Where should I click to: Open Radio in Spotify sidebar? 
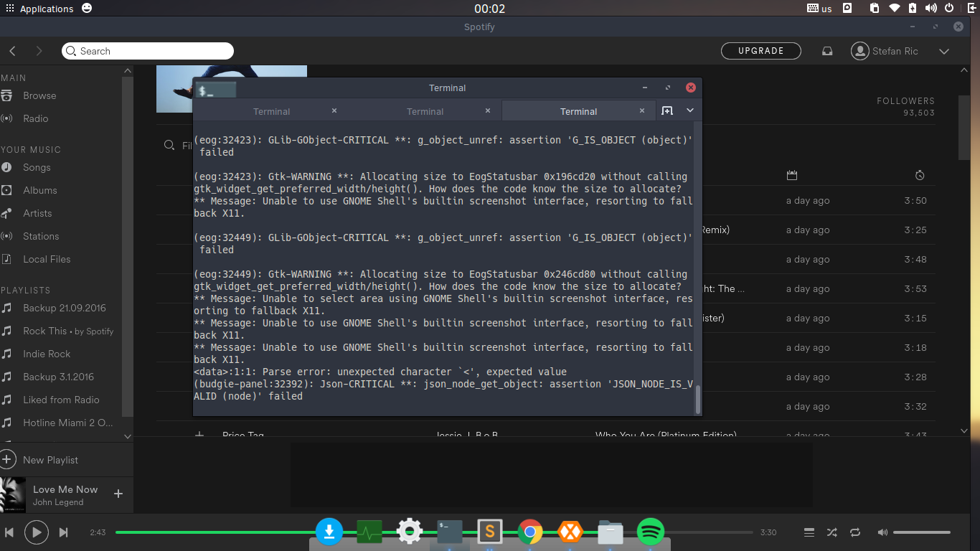pos(36,118)
